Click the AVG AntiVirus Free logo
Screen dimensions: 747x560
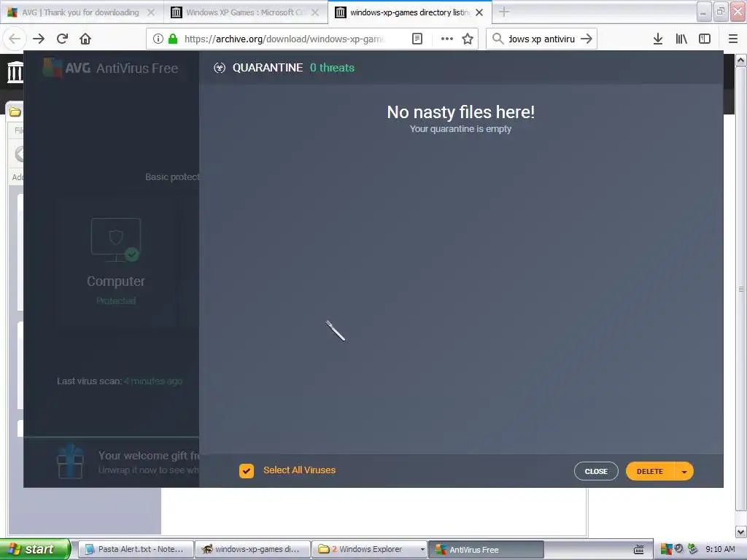[110, 68]
